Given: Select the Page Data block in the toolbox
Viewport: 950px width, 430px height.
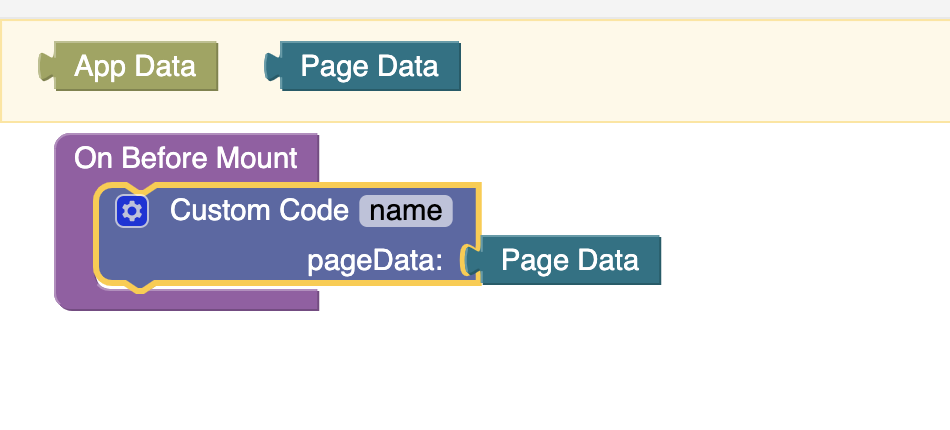Looking at the screenshot, I should [362, 66].
